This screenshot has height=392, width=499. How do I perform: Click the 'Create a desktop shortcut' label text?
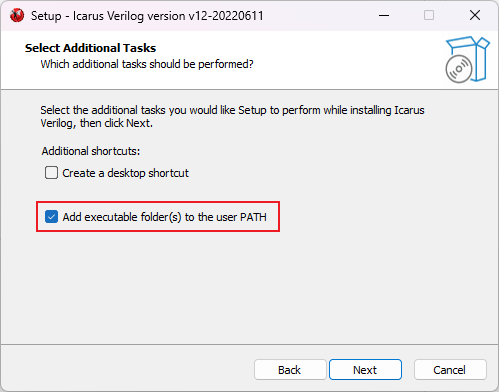coord(125,173)
